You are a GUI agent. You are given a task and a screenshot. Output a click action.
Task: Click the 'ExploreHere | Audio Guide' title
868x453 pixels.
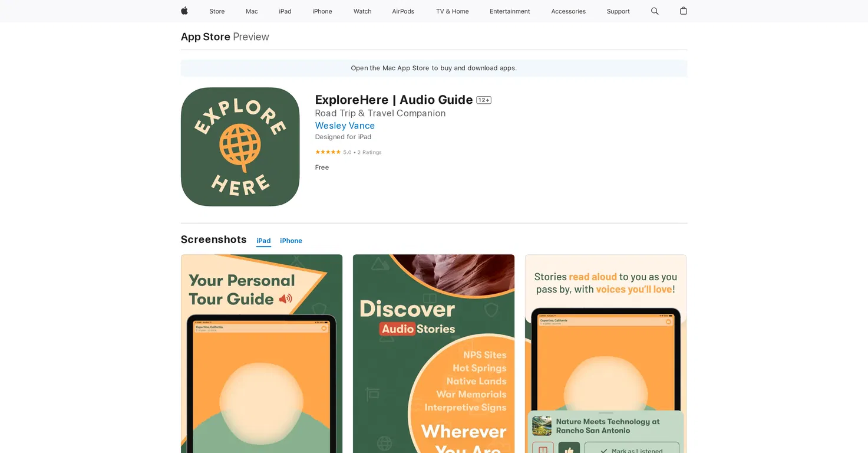(394, 100)
